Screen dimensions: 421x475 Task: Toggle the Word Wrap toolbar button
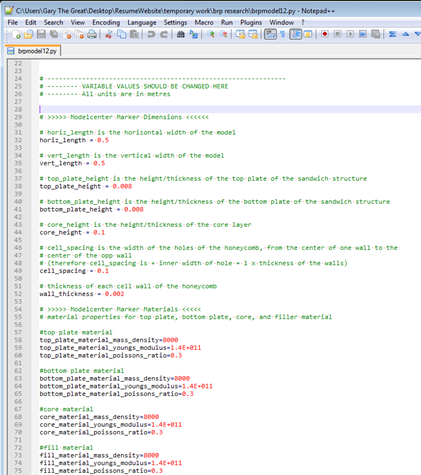point(270,34)
